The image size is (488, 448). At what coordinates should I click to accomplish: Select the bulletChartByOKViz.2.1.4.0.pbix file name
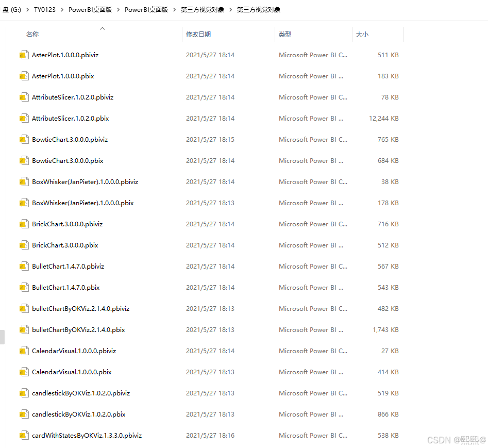coord(78,330)
